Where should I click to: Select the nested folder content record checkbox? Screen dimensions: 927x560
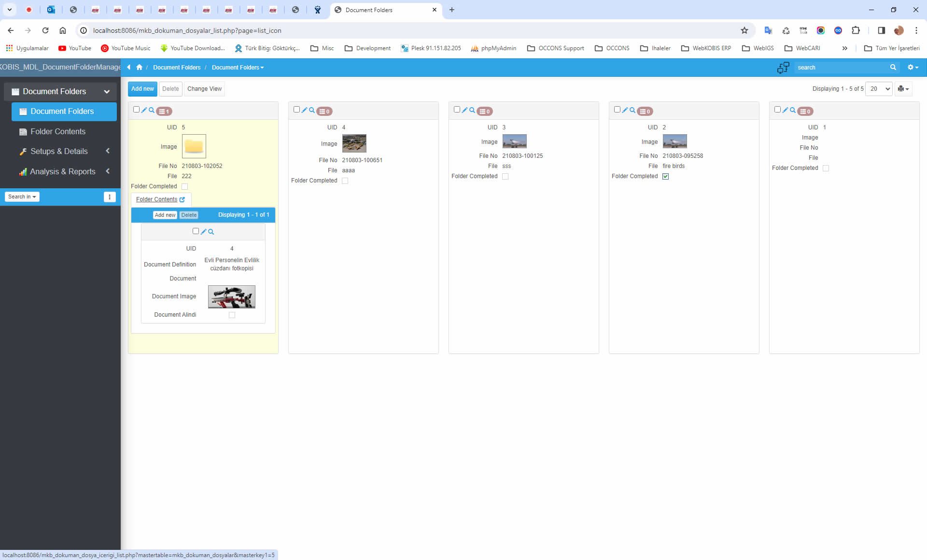(x=196, y=231)
